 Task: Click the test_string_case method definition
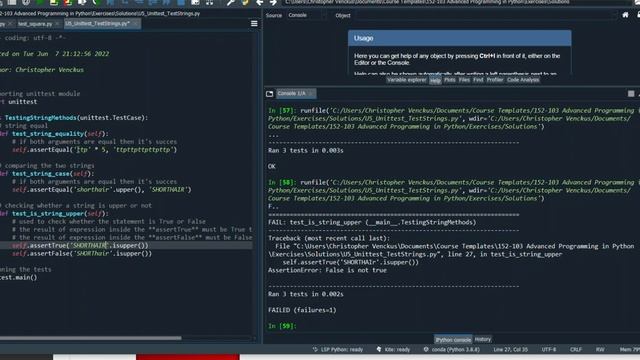[47, 173]
